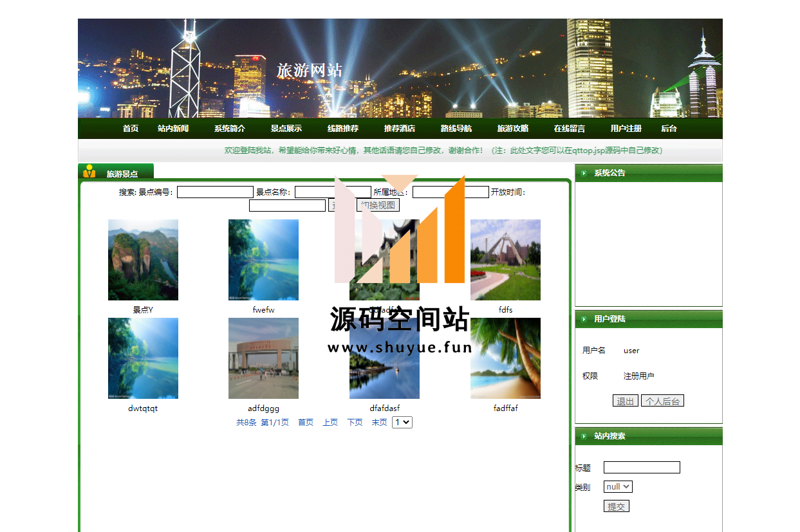800x532 pixels.
Task: Go to 站内新闻 in the nav bar
Action: point(173,129)
